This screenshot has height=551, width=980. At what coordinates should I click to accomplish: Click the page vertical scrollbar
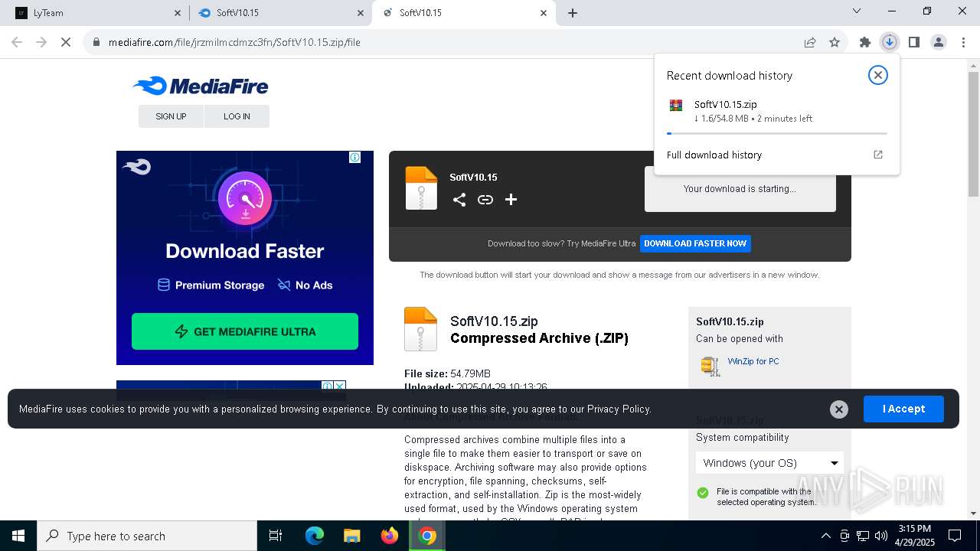point(973,134)
